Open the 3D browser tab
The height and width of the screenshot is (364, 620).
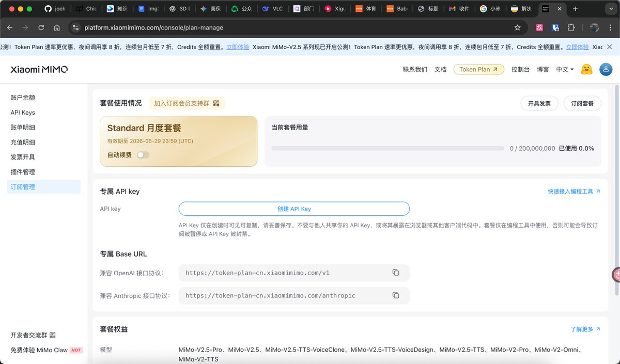179,9
